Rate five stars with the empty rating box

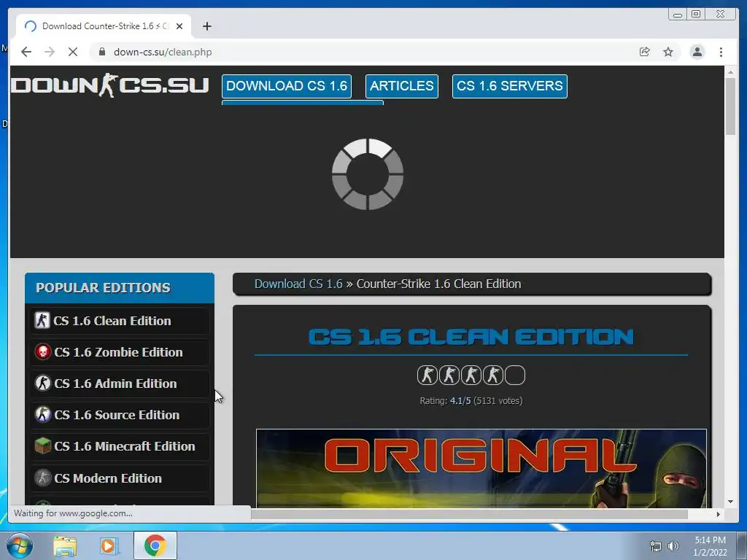pyautogui.click(x=515, y=376)
